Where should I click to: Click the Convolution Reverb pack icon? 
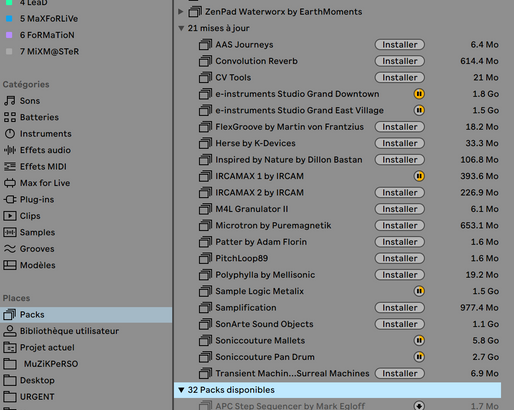(x=205, y=61)
